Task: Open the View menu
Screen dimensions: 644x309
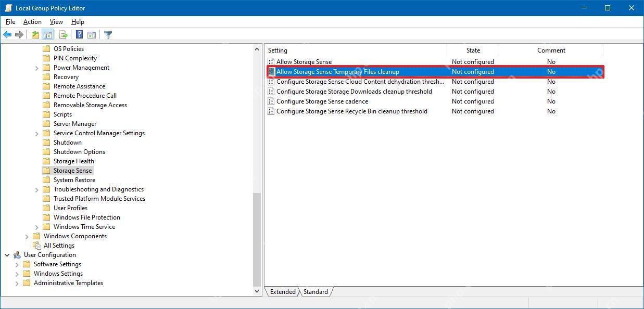Action: [56, 22]
